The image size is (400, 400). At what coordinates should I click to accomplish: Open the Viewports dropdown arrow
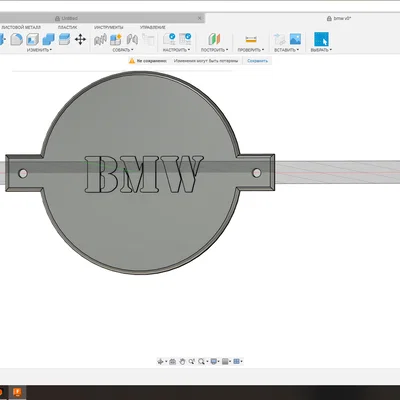point(241,362)
